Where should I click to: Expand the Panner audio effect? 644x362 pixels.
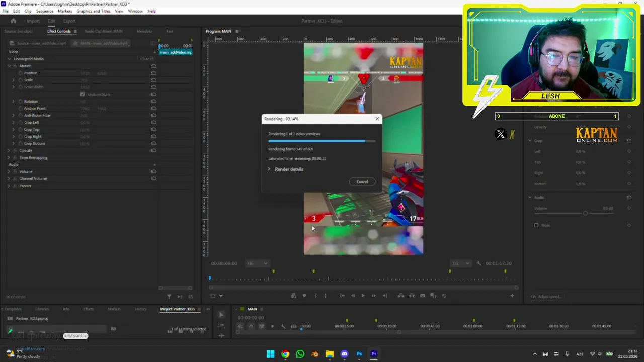9,186
